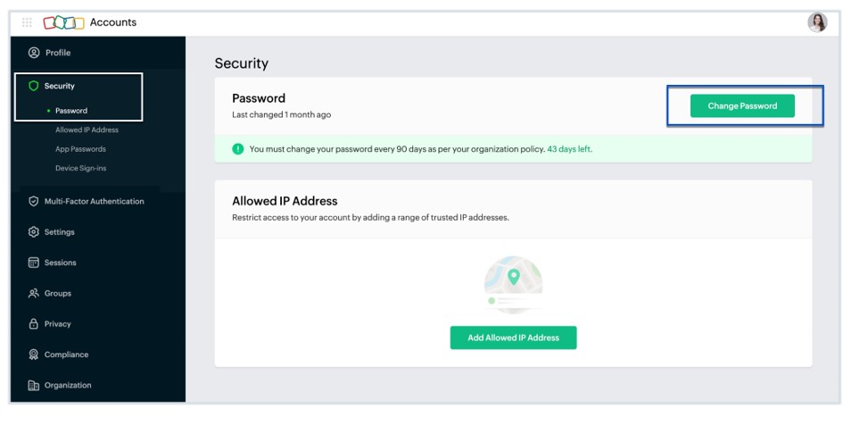Viewport: 868px width, 426px height.
Task: Click the Profile person icon
Action: [34, 53]
